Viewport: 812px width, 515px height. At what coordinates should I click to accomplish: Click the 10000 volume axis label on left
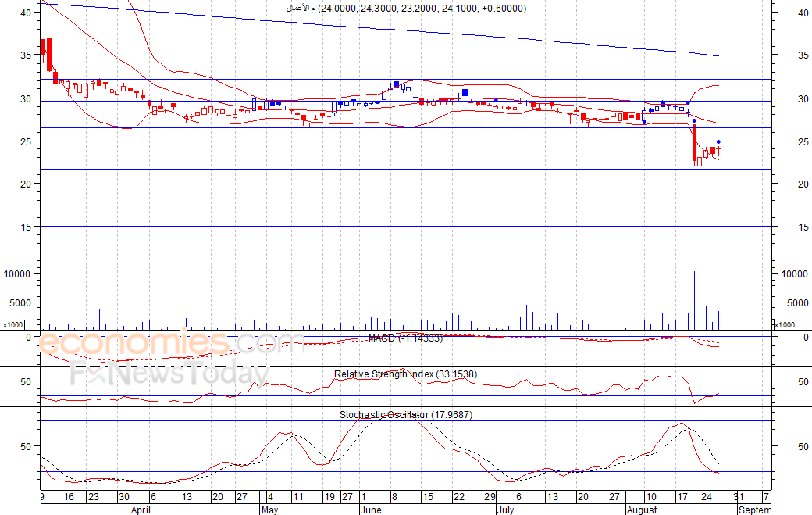[17, 274]
